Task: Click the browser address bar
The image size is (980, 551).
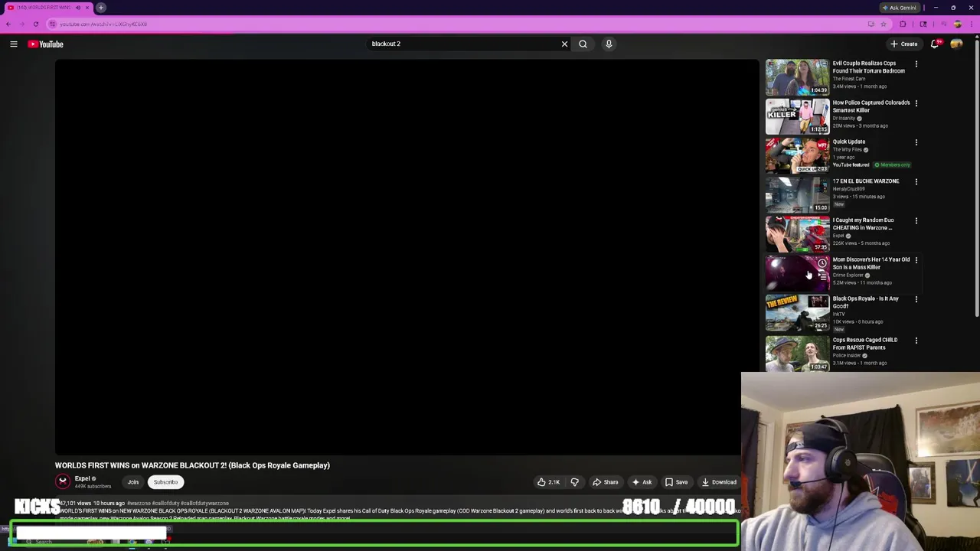Action: tap(459, 24)
